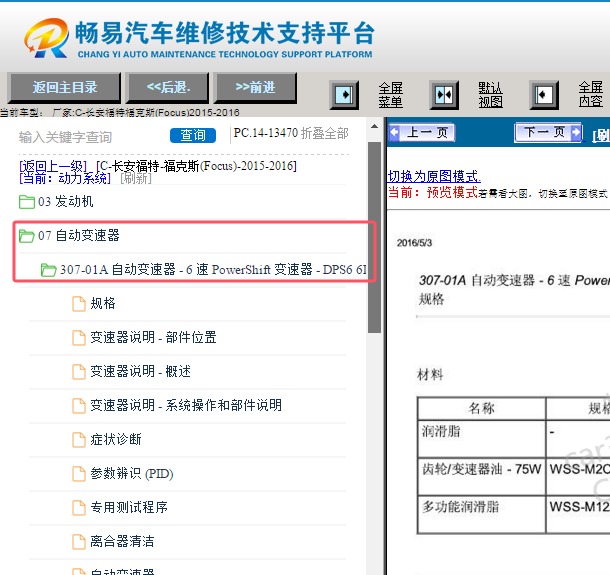Click document icon beside 参数辨识 (PID)
Viewport: 610px width, 575px height.
[79, 473]
